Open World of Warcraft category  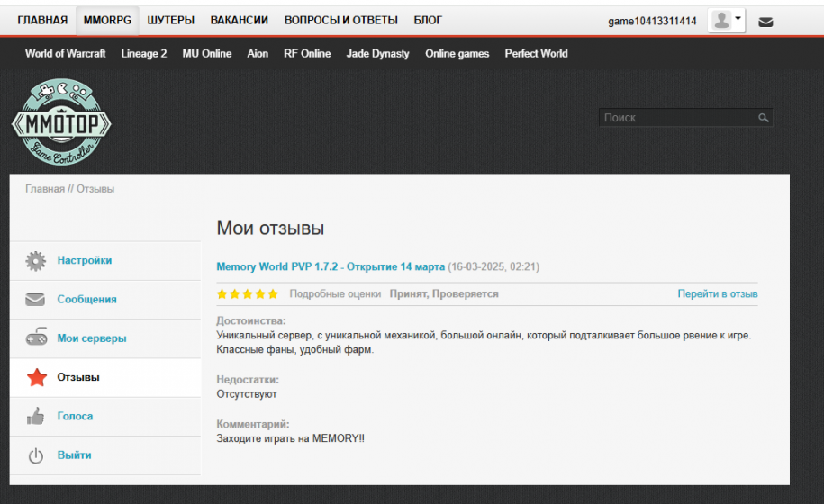click(x=65, y=54)
